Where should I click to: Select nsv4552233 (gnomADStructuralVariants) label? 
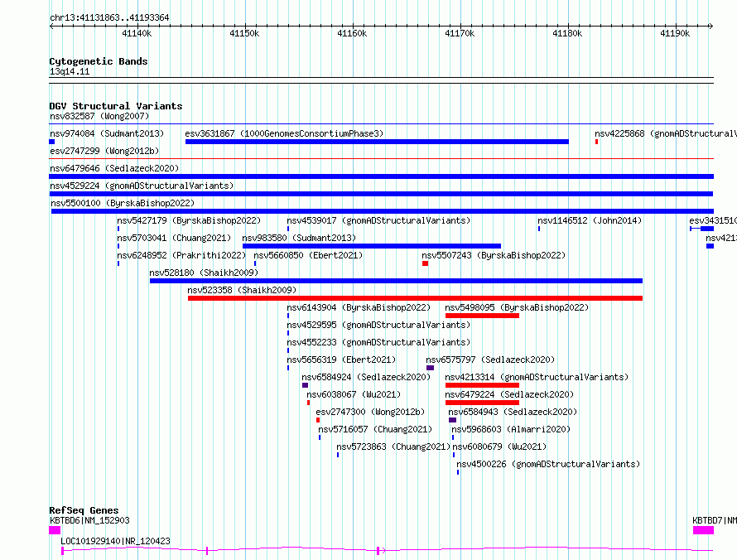378,342
